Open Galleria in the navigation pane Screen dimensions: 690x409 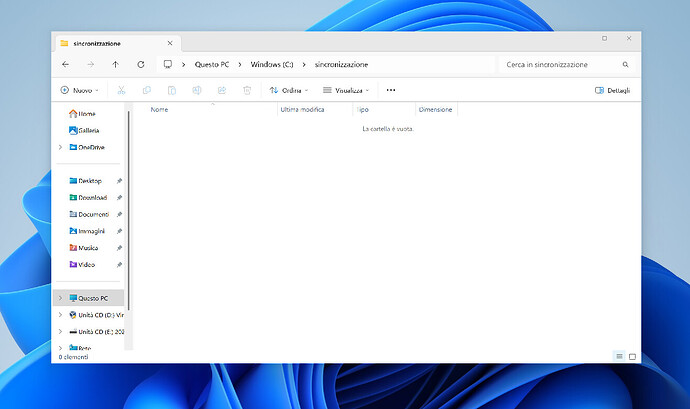coord(89,130)
